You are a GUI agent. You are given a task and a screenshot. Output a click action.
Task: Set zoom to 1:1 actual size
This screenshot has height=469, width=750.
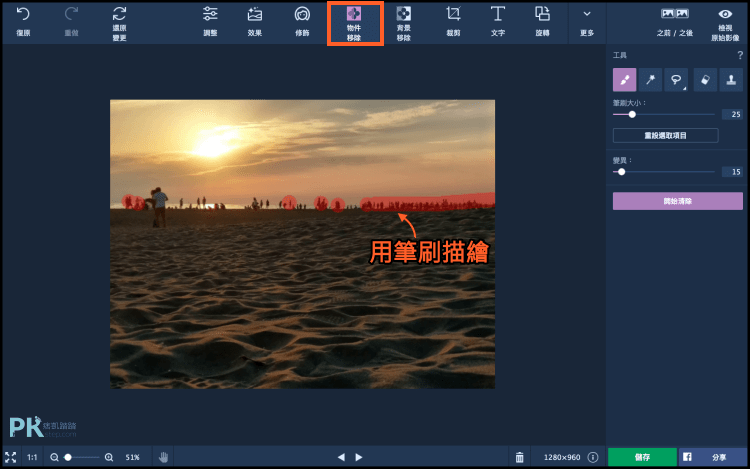coord(32,458)
